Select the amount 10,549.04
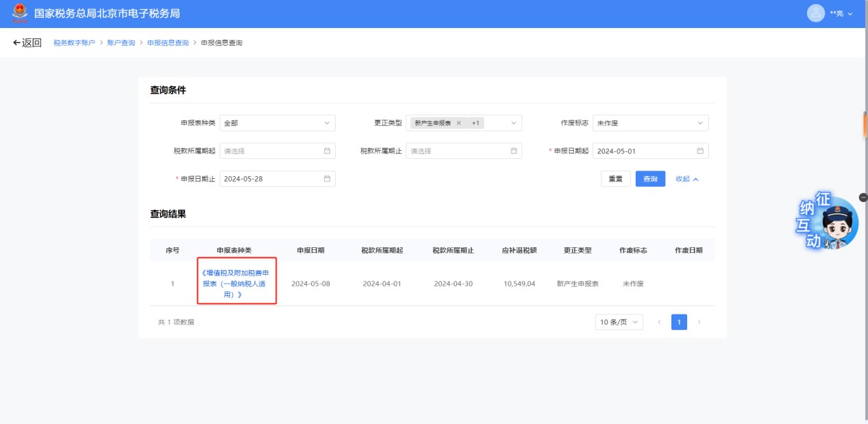 (x=519, y=284)
